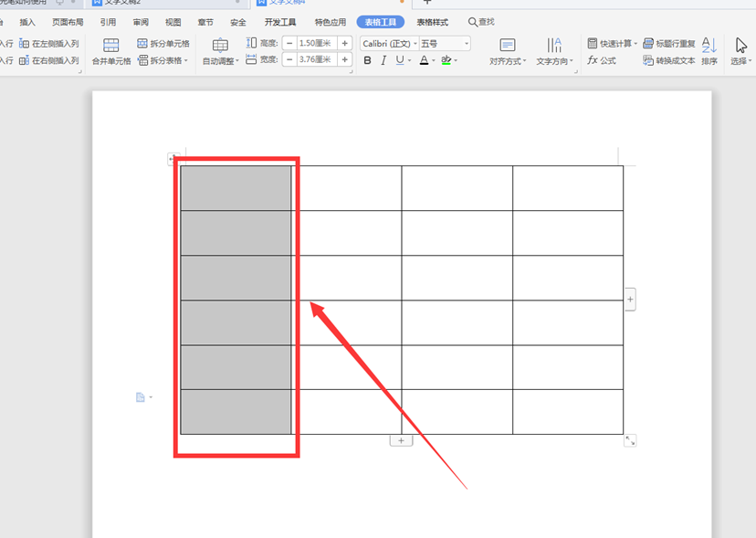Viewport: 756px width, 538px height.
Task: Click Repeat Header Rows (标题行重复) icon
Action: [648, 44]
